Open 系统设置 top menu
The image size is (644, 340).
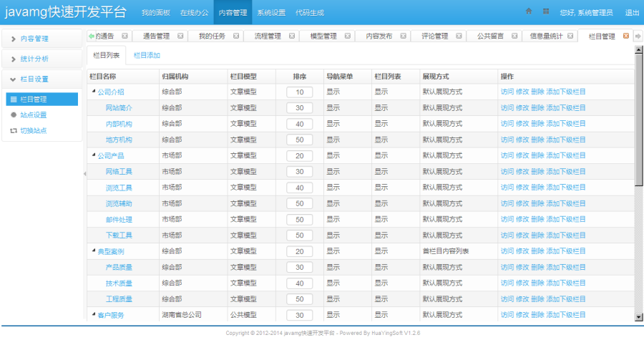tap(271, 13)
